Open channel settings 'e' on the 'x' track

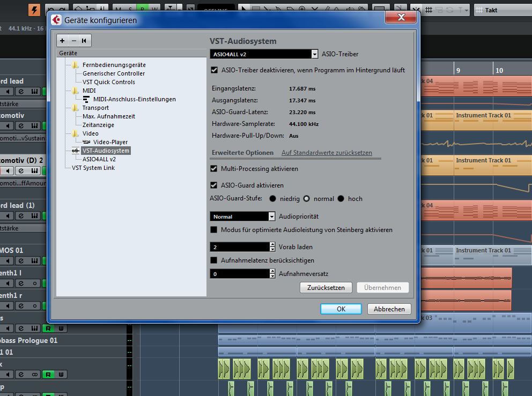[x=21, y=375]
